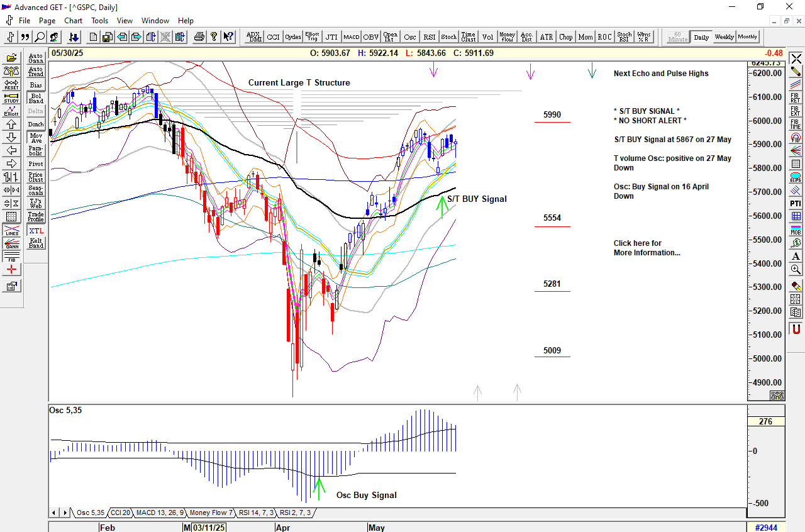Image resolution: width=805 pixels, height=532 pixels.
Task: Open the Chart menu
Action: (73, 21)
